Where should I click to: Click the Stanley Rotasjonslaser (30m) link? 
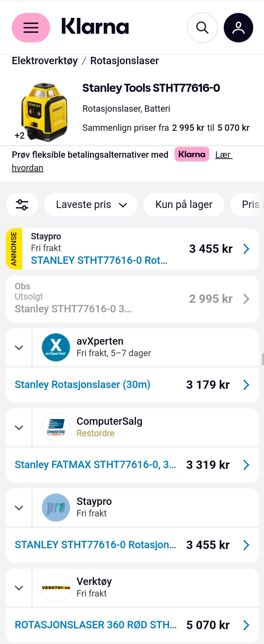82,385
